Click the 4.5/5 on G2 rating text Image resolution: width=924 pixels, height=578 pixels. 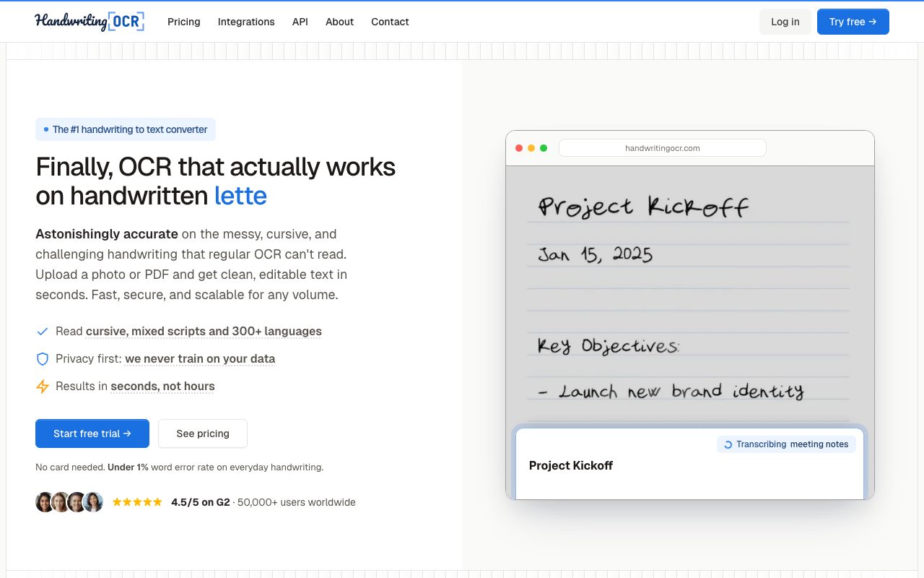pyautogui.click(x=201, y=502)
